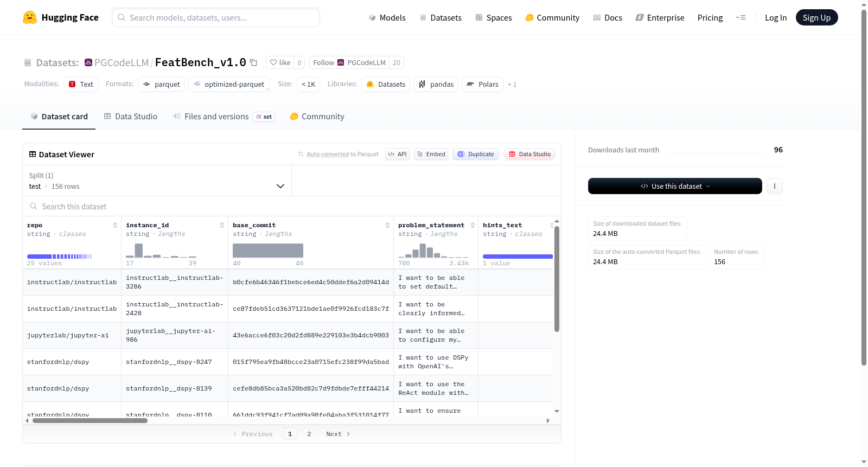Click the Hugging Face logo icon
This screenshot has height=467, width=868.
[30, 17]
